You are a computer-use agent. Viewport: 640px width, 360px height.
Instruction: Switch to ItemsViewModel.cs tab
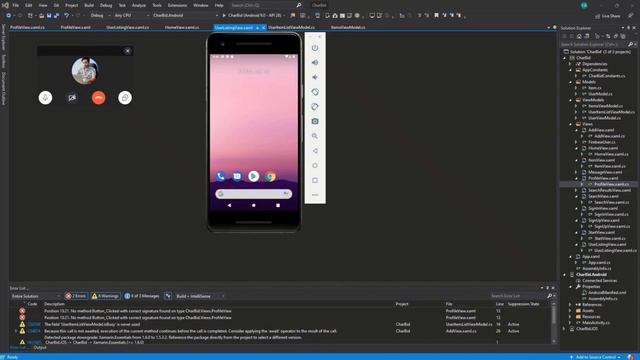point(348,27)
